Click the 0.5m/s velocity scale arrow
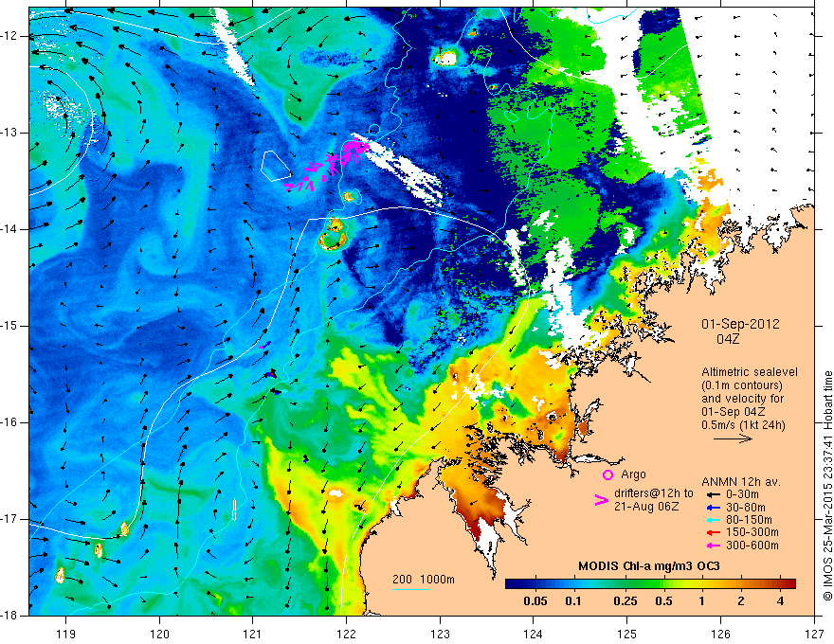 point(733,438)
